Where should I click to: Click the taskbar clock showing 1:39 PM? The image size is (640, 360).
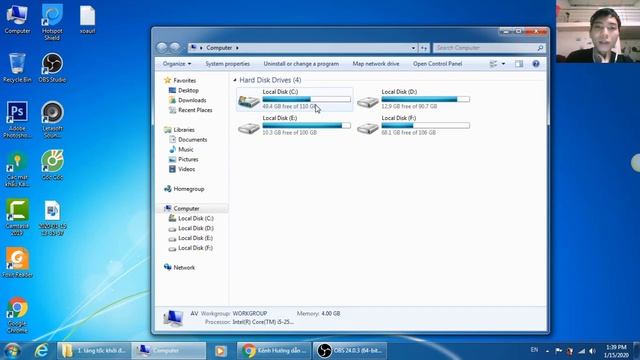coord(616,351)
